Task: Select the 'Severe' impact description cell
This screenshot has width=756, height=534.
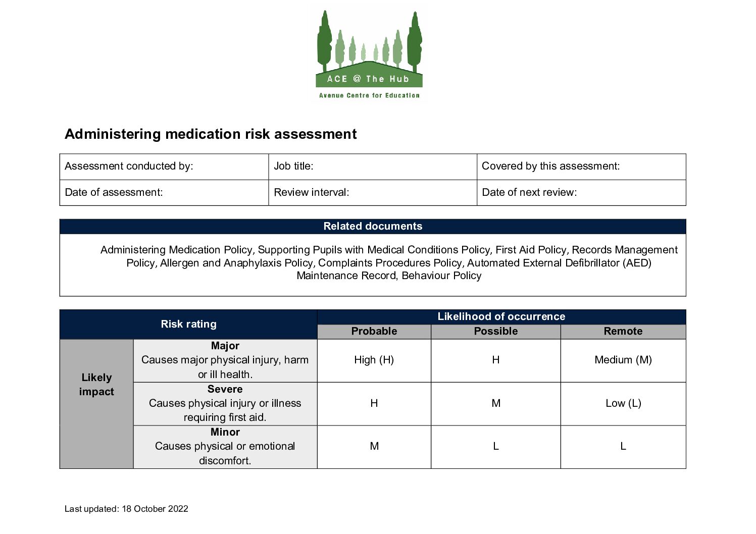Action: (x=225, y=403)
